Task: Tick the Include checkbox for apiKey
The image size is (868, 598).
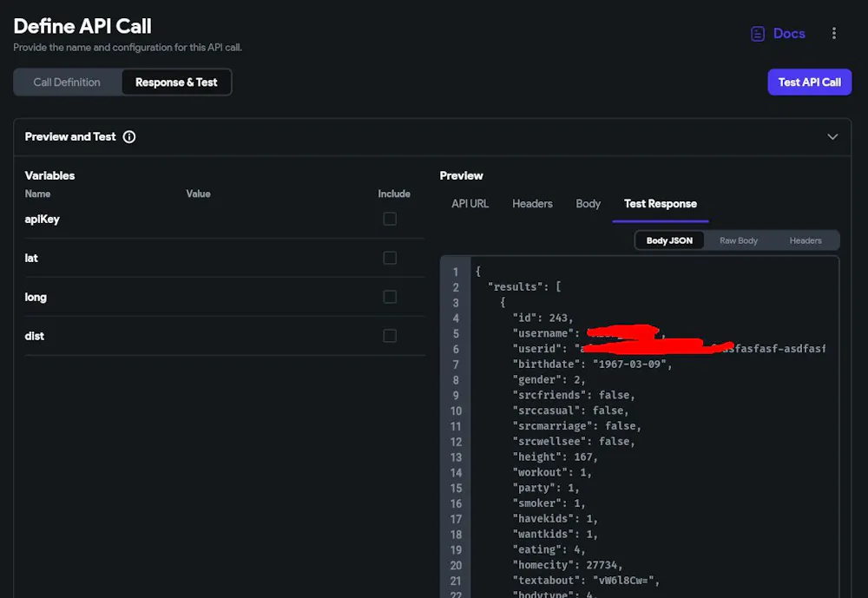Action: click(390, 219)
